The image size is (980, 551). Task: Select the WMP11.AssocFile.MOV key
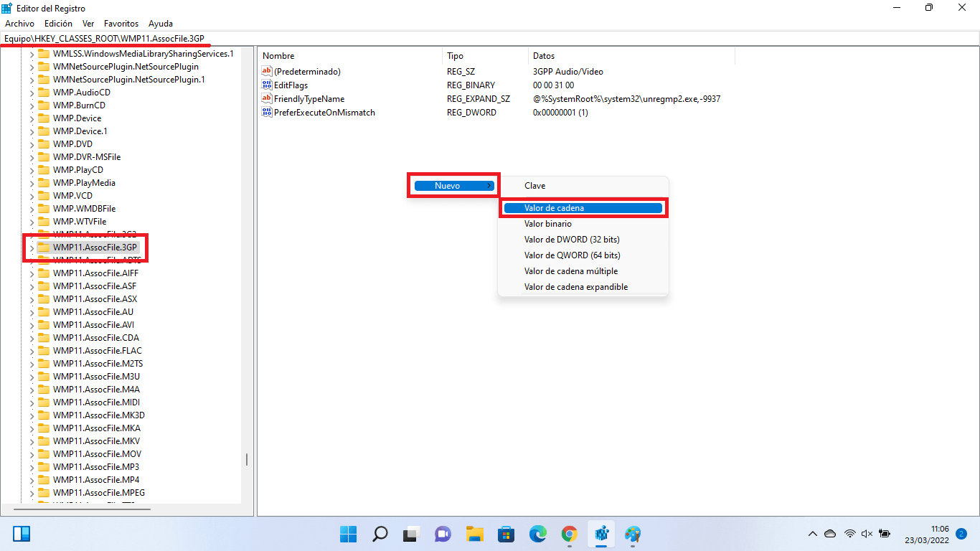tap(97, 454)
